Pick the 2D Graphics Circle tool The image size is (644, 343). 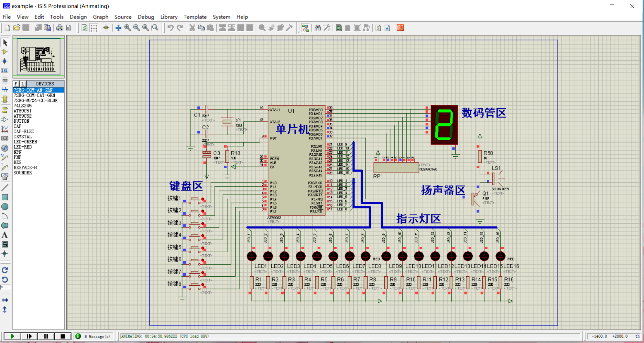[x=5, y=207]
